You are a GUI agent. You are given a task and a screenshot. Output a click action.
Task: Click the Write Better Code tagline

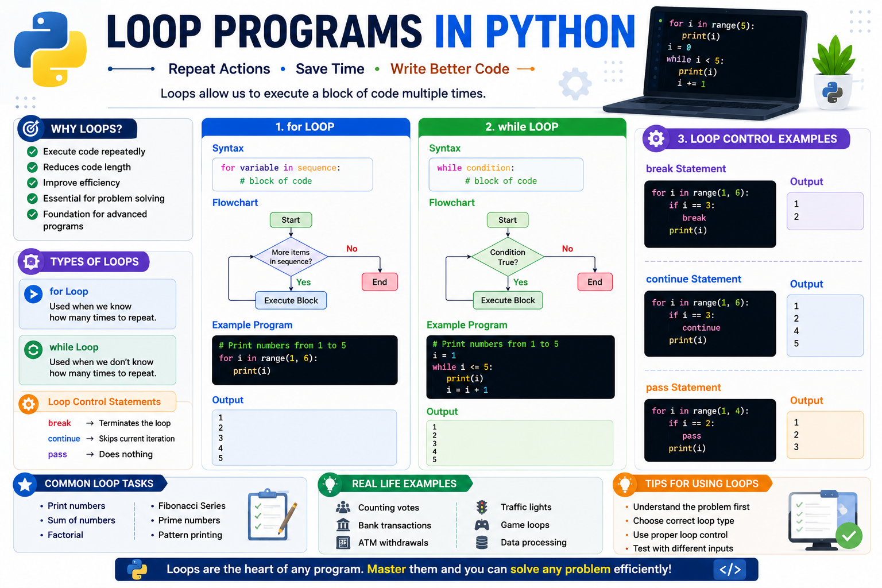coord(450,69)
